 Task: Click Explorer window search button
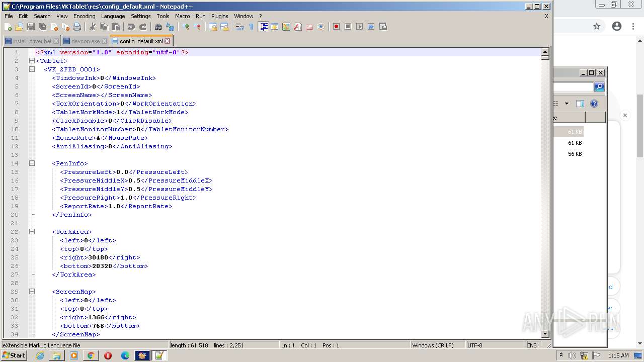[x=599, y=87]
